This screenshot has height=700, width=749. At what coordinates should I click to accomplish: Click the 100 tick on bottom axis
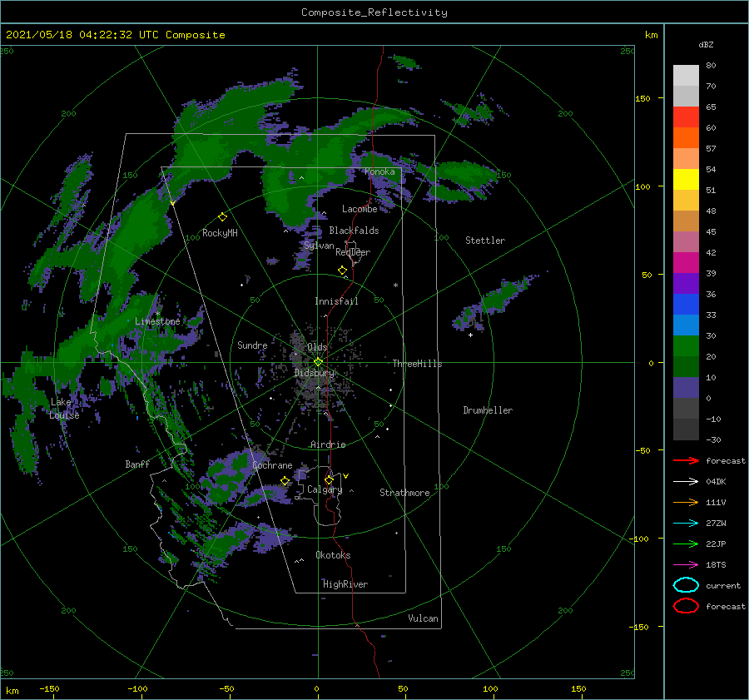tap(490, 689)
